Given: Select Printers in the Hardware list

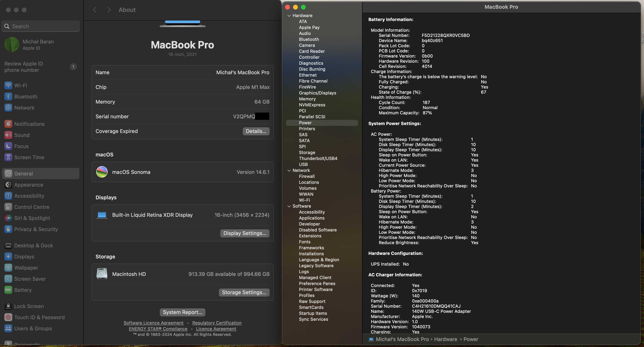Looking at the screenshot, I should [x=307, y=129].
